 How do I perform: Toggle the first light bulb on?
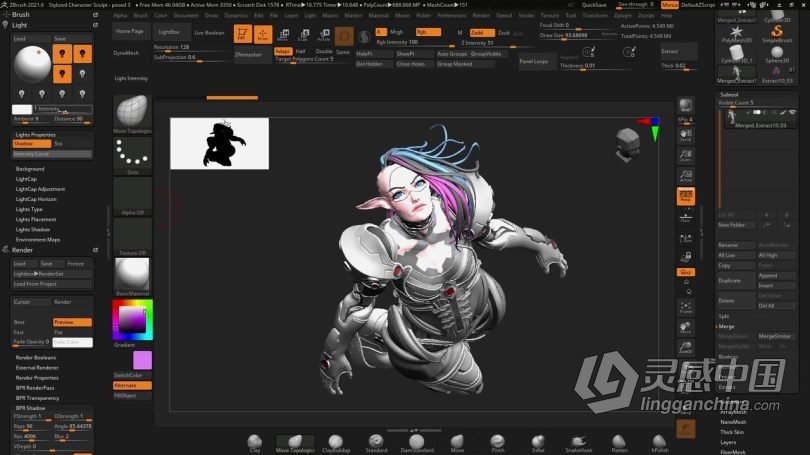[x=62, y=54]
